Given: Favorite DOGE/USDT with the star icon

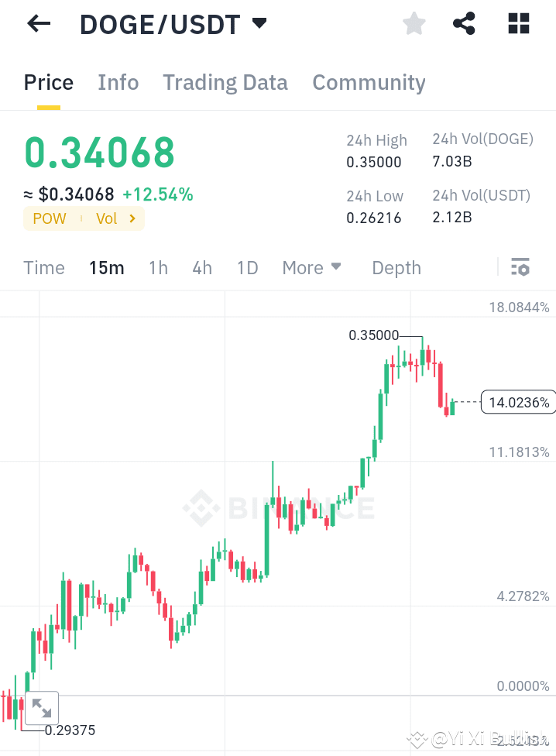Looking at the screenshot, I should tap(414, 23).
